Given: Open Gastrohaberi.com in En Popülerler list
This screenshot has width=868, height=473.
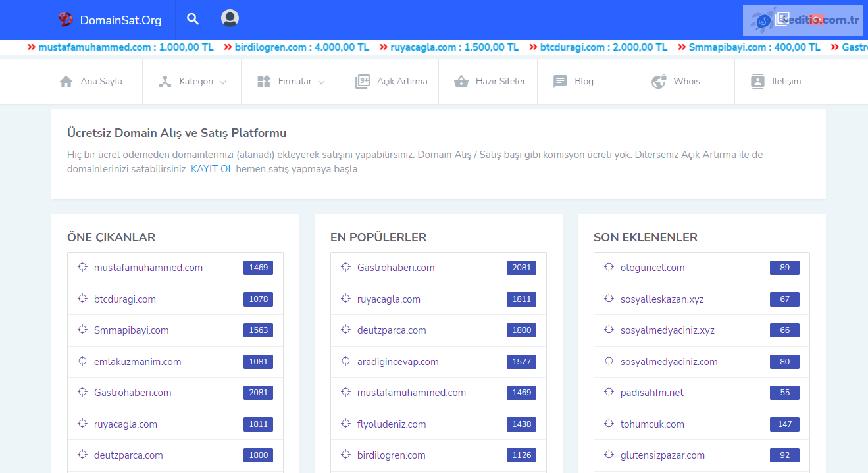Looking at the screenshot, I should click(x=396, y=268).
